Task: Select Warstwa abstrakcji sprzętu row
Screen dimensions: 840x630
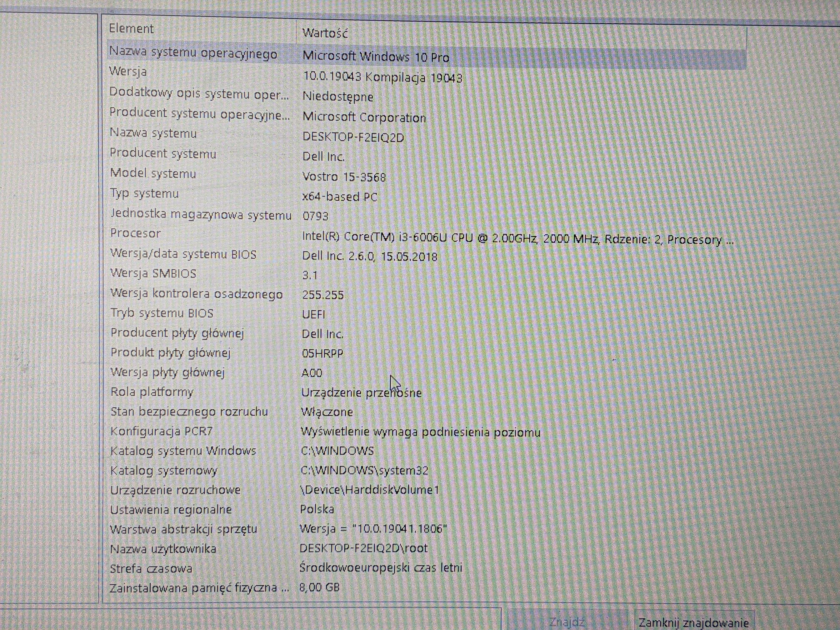Action: pos(183,529)
